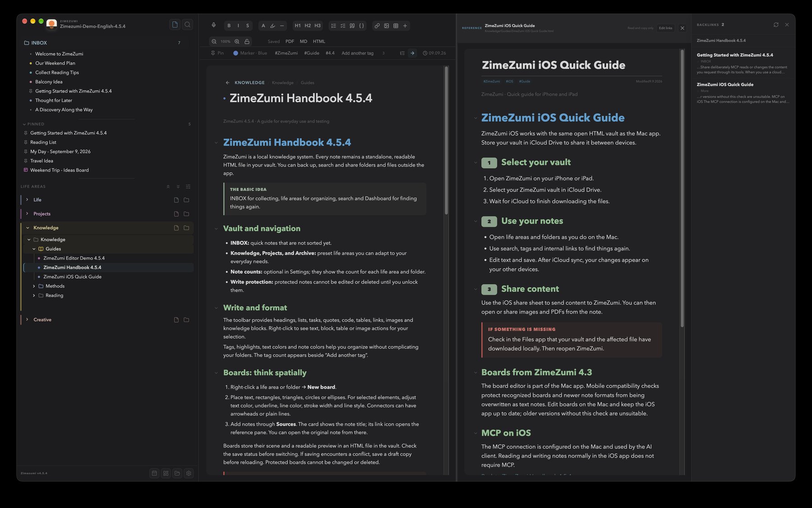Open settings gear in sidebar footer
The image size is (812, 508).
pyautogui.click(x=189, y=473)
